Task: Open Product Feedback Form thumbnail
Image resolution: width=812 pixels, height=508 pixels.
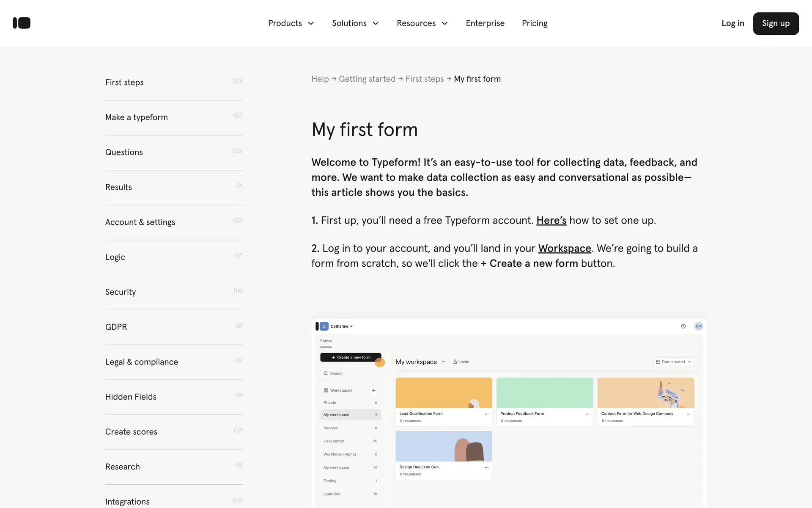Action: pyautogui.click(x=544, y=393)
